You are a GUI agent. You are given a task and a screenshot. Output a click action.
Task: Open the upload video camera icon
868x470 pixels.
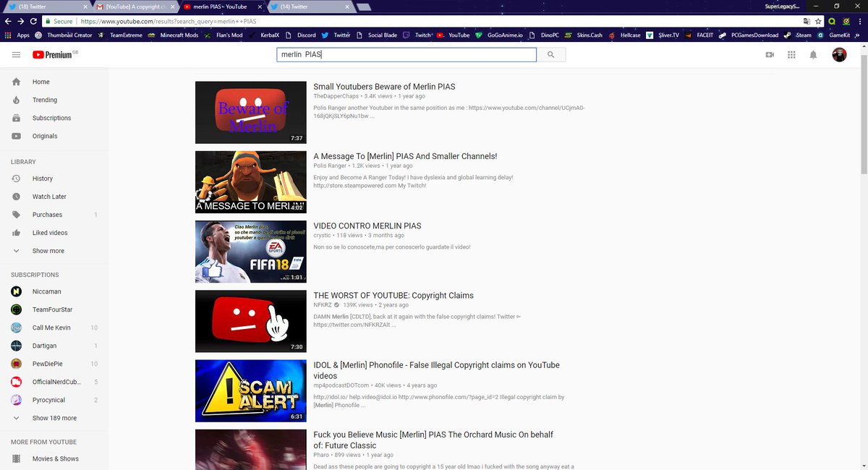tap(770, 55)
